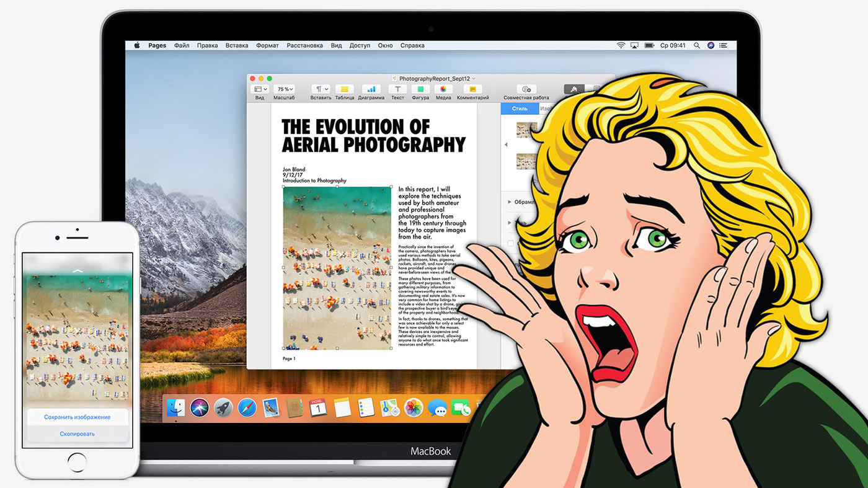Image resolution: width=868 pixels, height=488 pixels.
Task: Open the Vid (Вид) view options button
Action: (x=260, y=90)
